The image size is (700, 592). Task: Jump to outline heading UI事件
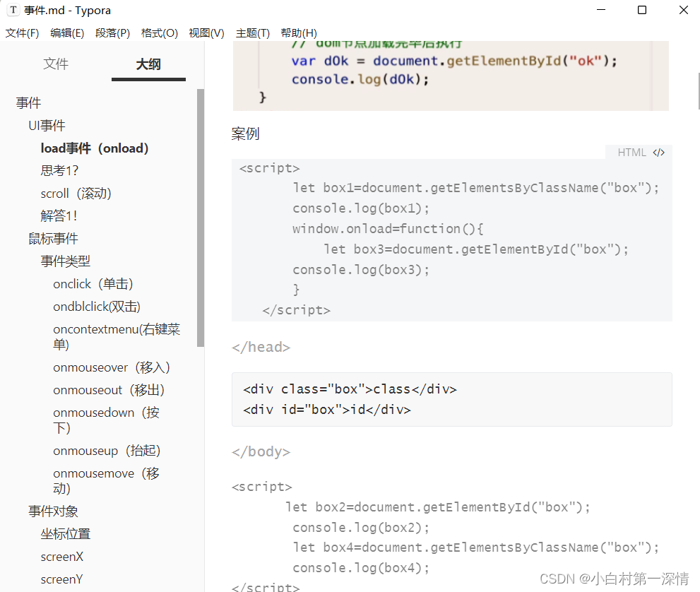click(x=47, y=126)
